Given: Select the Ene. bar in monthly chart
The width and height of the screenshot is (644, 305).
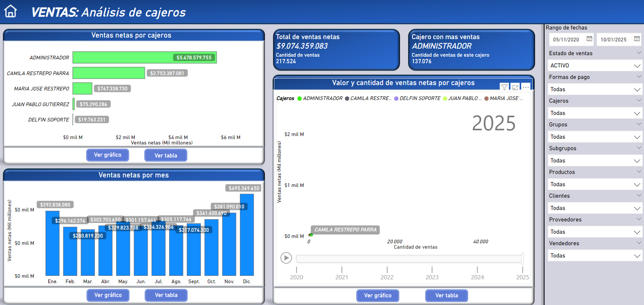Looking at the screenshot, I should tap(52, 243).
